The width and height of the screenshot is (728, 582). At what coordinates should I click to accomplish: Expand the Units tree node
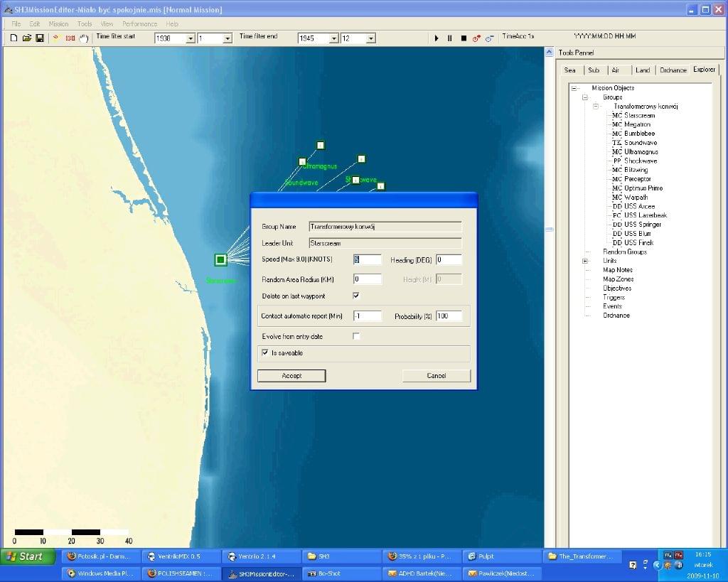[x=585, y=261]
